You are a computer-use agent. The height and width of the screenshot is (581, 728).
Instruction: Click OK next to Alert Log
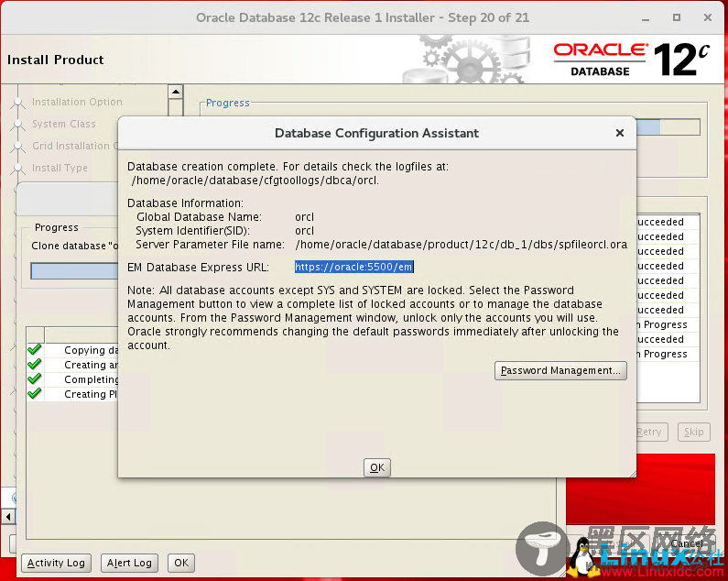tap(181, 563)
